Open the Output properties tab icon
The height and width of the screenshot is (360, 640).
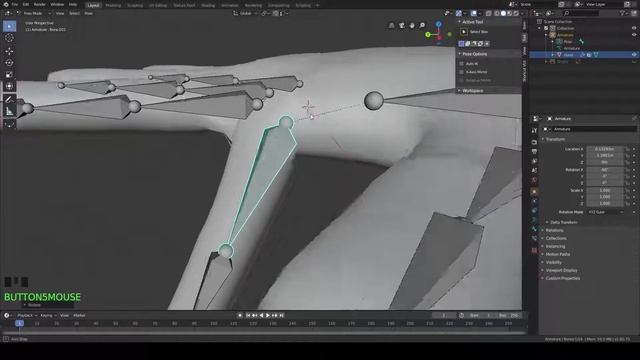pyautogui.click(x=534, y=151)
